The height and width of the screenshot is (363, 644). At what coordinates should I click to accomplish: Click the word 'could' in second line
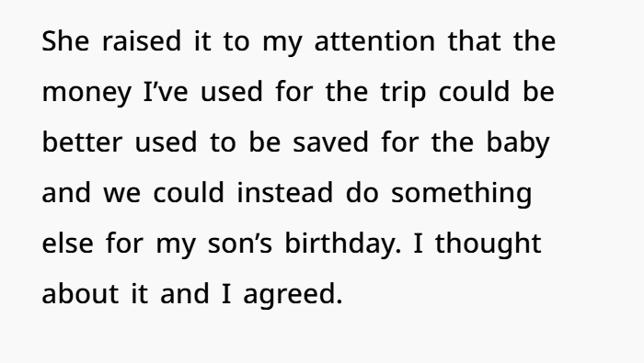(475, 92)
